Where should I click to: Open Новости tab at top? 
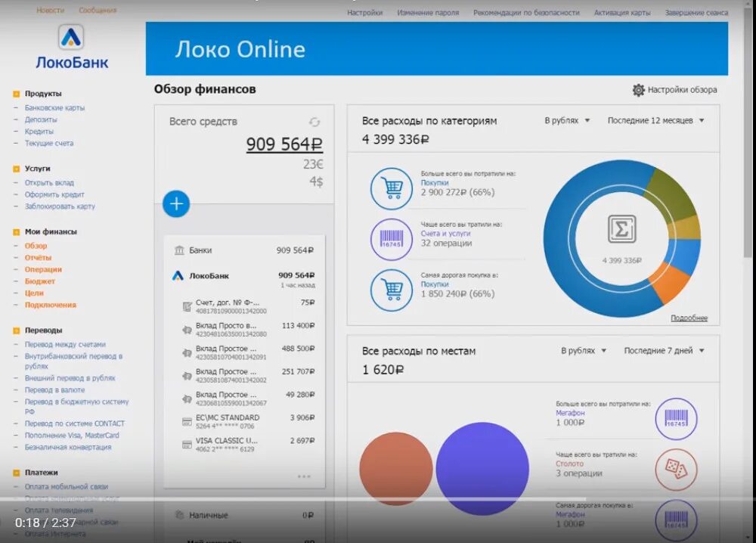tap(50, 10)
